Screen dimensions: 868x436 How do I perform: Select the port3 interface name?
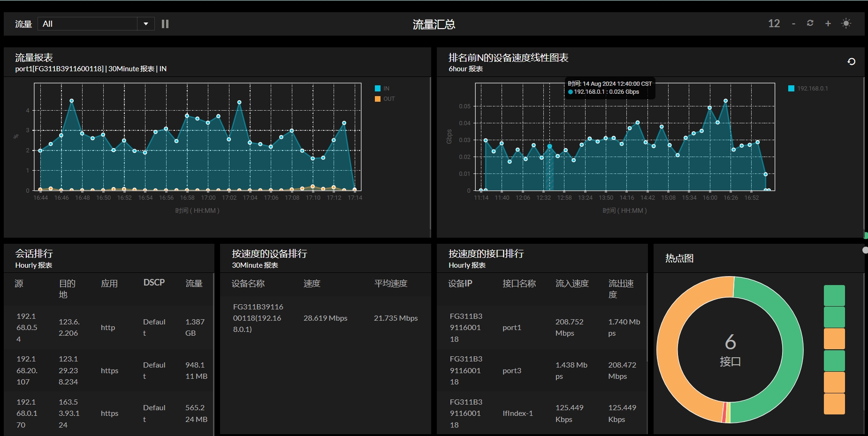click(512, 370)
